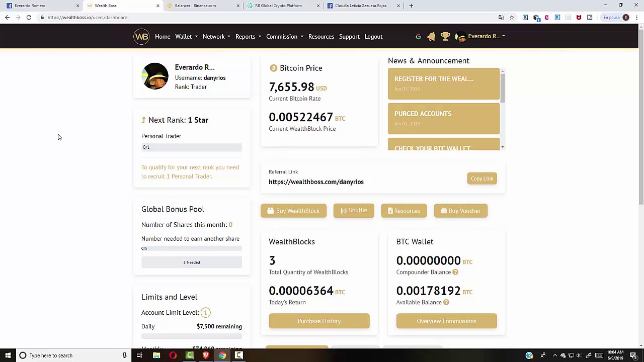Click the Daily limit progress bar
The image size is (644, 362).
tap(192, 336)
